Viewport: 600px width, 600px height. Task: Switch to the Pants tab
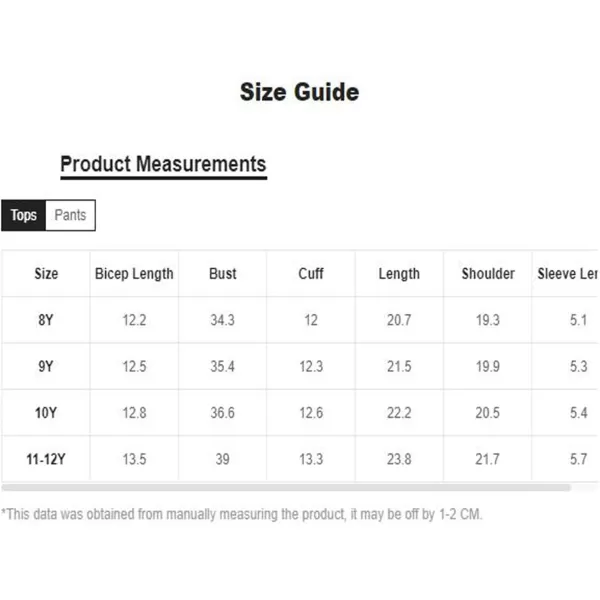pos(70,215)
